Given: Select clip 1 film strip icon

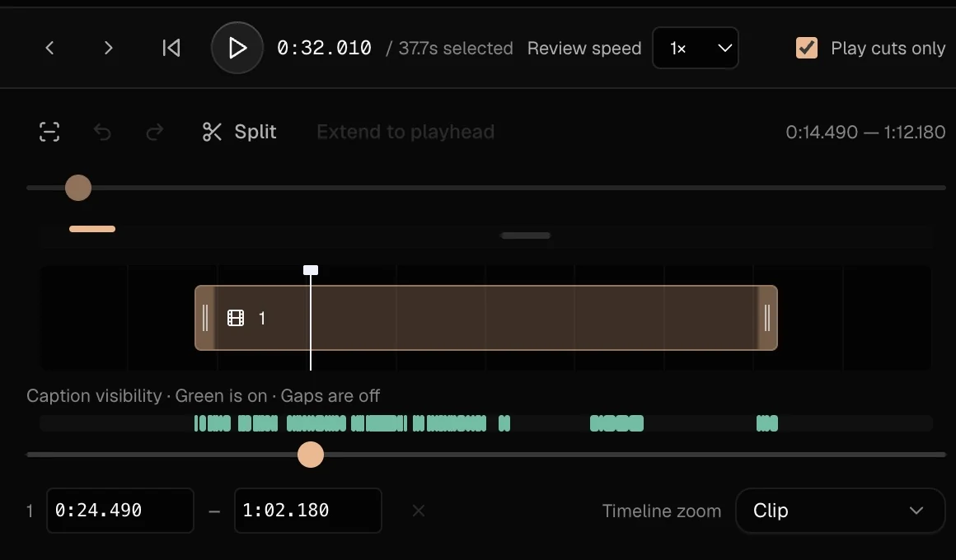Looking at the screenshot, I should click(236, 318).
